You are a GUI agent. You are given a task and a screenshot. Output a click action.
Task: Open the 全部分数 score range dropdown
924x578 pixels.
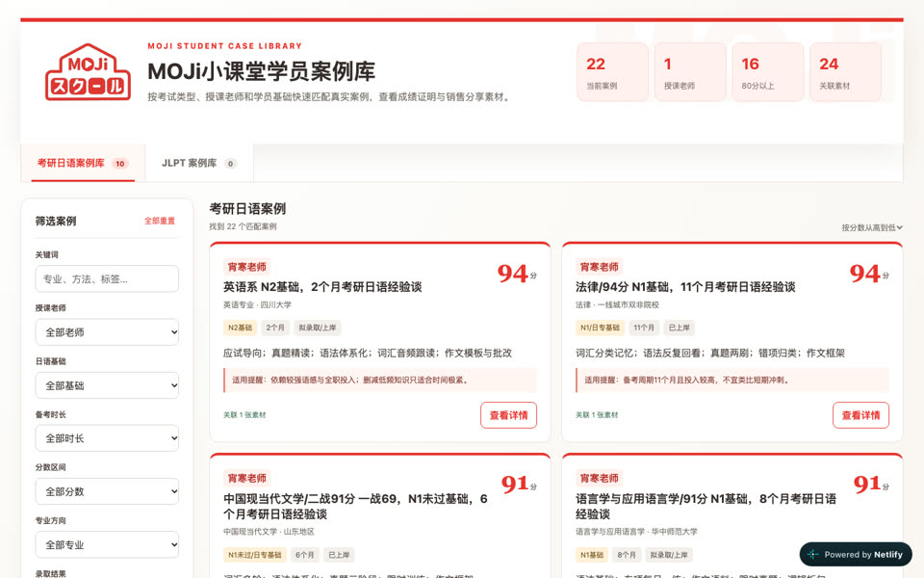(107, 491)
